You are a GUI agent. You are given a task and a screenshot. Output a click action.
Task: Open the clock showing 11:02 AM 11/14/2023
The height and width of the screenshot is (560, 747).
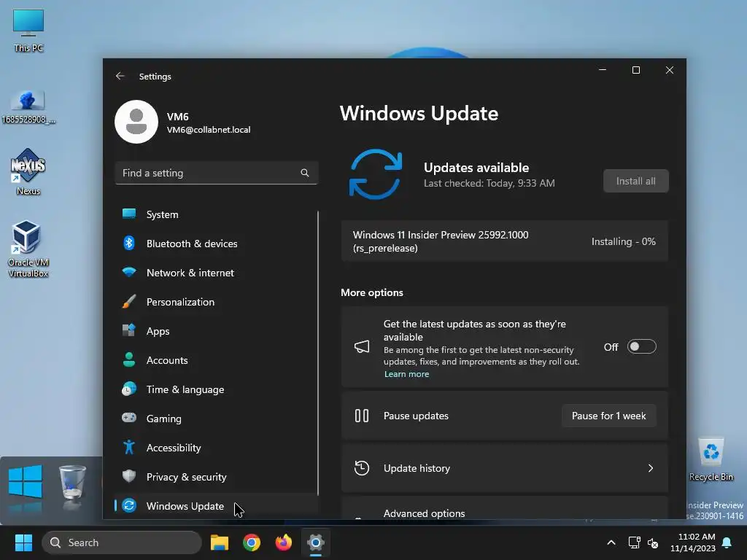pos(693,542)
